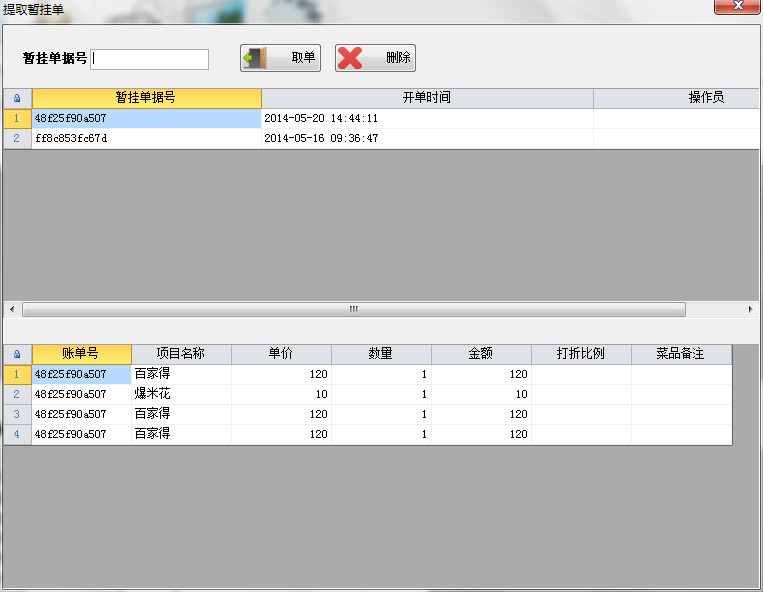This screenshot has height=592, width=763.
Task: Click the 金额 column header
Action: tap(481, 354)
